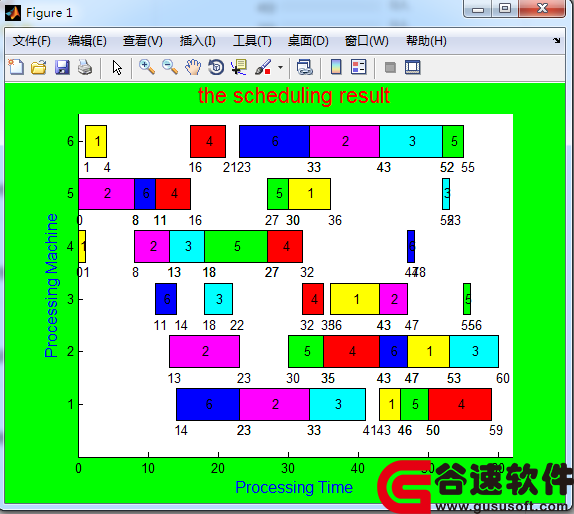The image size is (574, 514).
Task: Open the 工具(T) menu
Action: [x=253, y=41]
